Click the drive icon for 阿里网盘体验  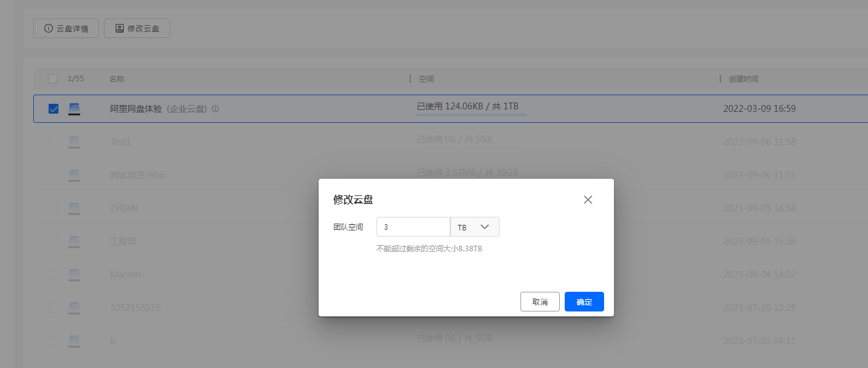[74, 109]
